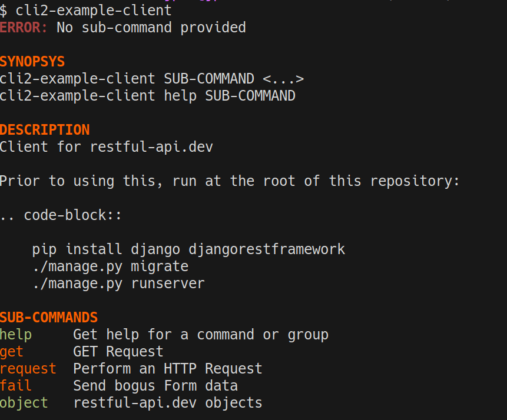Screen dimensions: 507x420
Task: Click the './manage.py migrate' line
Action: 110,266
